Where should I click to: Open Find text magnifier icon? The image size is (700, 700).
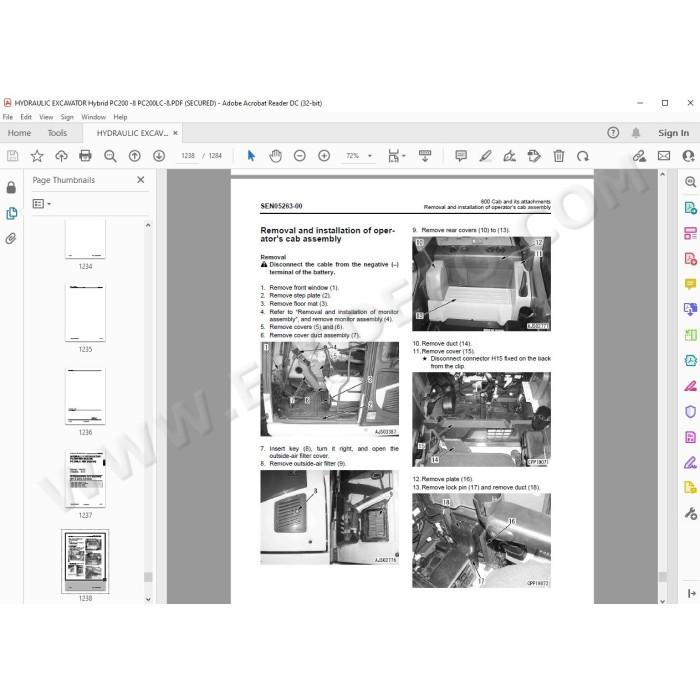[x=110, y=156]
